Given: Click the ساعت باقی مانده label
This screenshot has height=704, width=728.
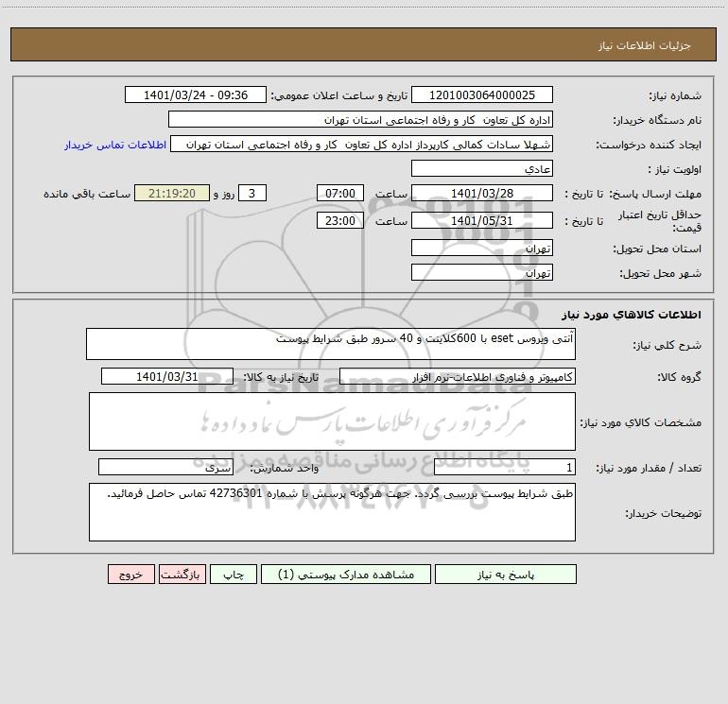Looking at the screenshot, I should coord(87,194).
